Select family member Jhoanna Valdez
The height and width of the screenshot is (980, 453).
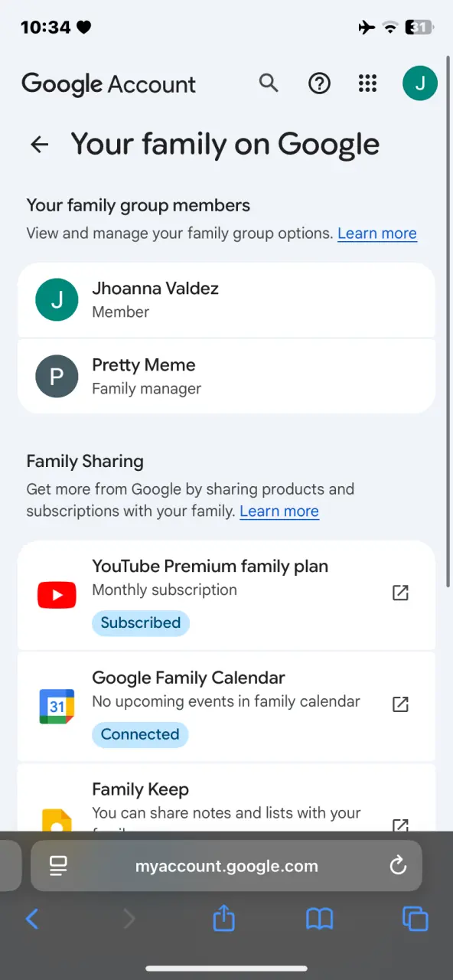coord(226,300)
